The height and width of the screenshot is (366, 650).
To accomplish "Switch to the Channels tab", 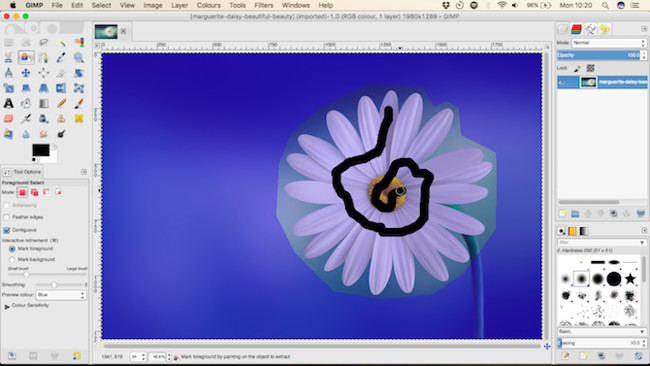I will click(576, 29).
